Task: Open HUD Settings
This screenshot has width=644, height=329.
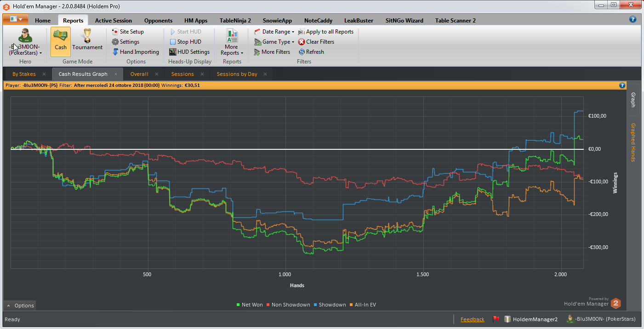Action: (x=189, y=52)
